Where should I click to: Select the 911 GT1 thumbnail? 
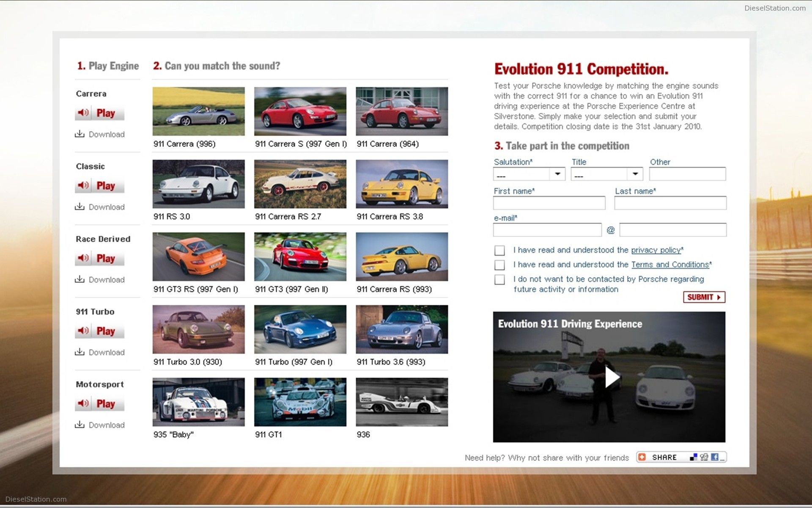[x=300, y=402]
